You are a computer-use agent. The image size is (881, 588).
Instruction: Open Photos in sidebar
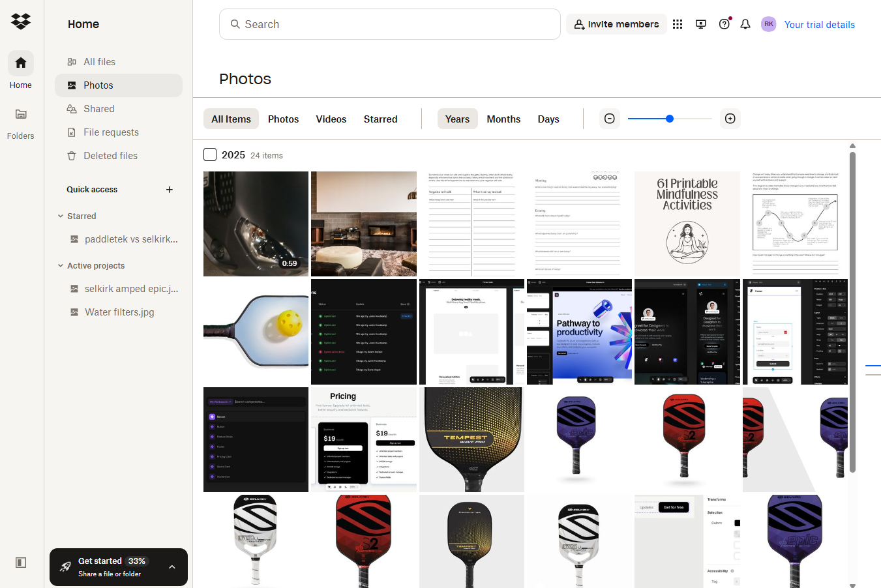tap(119, 85)
